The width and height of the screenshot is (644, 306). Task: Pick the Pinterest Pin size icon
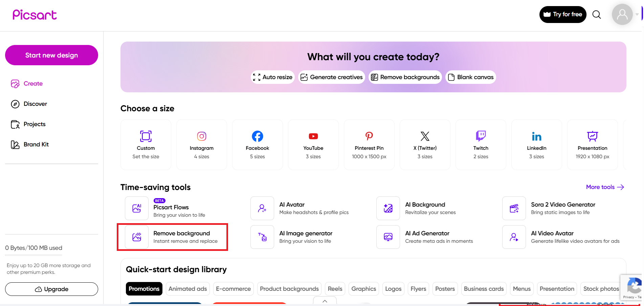coord(369,136)
